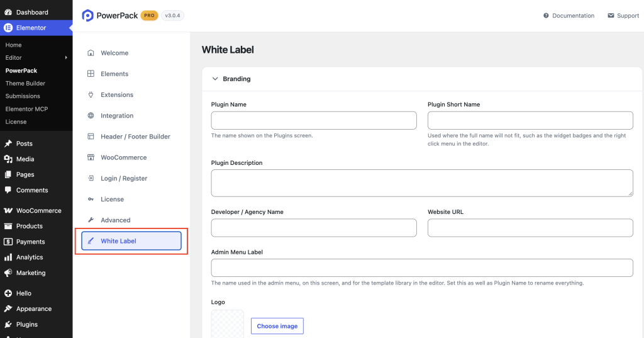Focus the Developer / Agency Name field
The width and height of the screenshot is (644, 338).
[x=314, y=228]
